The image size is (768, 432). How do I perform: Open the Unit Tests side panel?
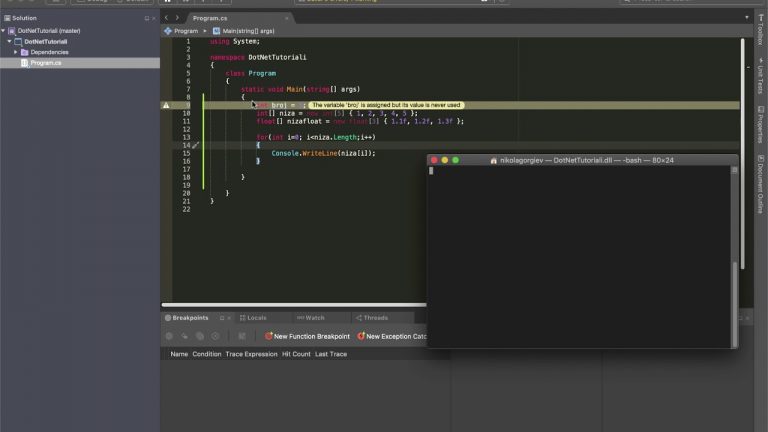[x=761, y=75]
